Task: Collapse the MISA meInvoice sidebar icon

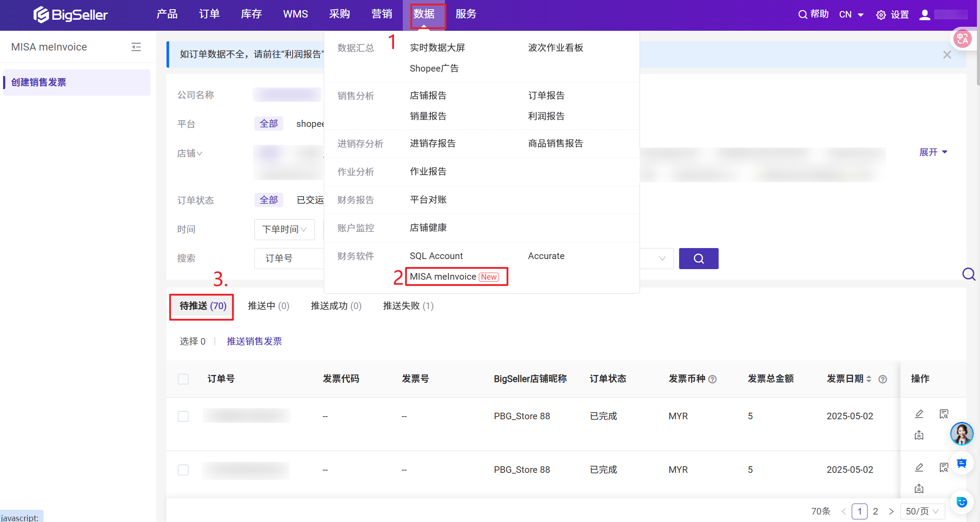Action: point(136,47)
